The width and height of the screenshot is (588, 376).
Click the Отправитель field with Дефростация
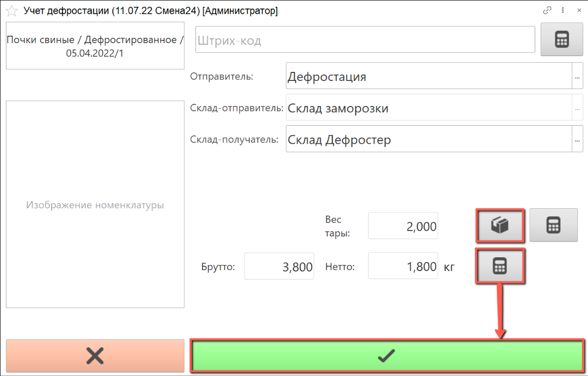[x=428, y=76]
